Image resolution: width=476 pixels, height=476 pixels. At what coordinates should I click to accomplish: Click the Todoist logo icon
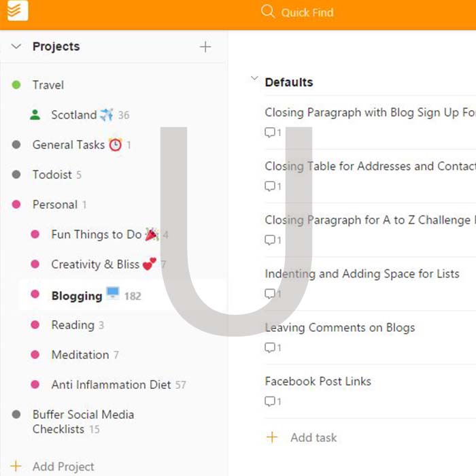[x=18, y=12]
